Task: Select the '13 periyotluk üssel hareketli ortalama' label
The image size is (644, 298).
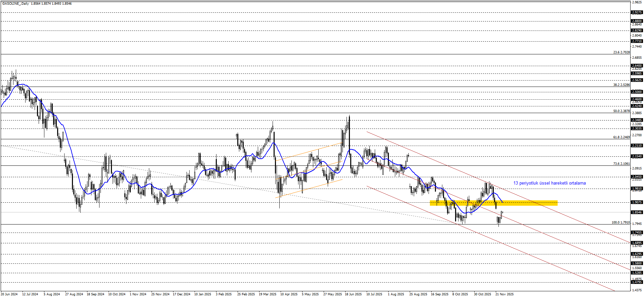Action: (549, 183)
